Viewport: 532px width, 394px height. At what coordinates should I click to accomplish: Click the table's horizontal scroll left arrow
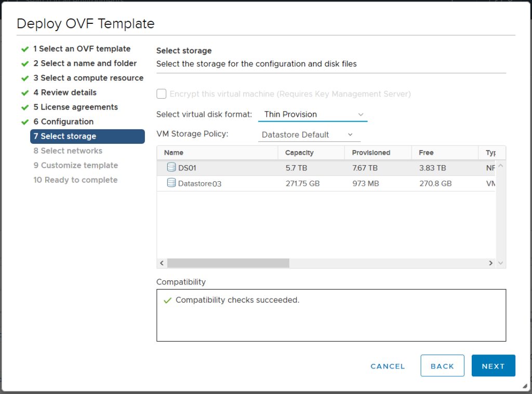(162, 263)
